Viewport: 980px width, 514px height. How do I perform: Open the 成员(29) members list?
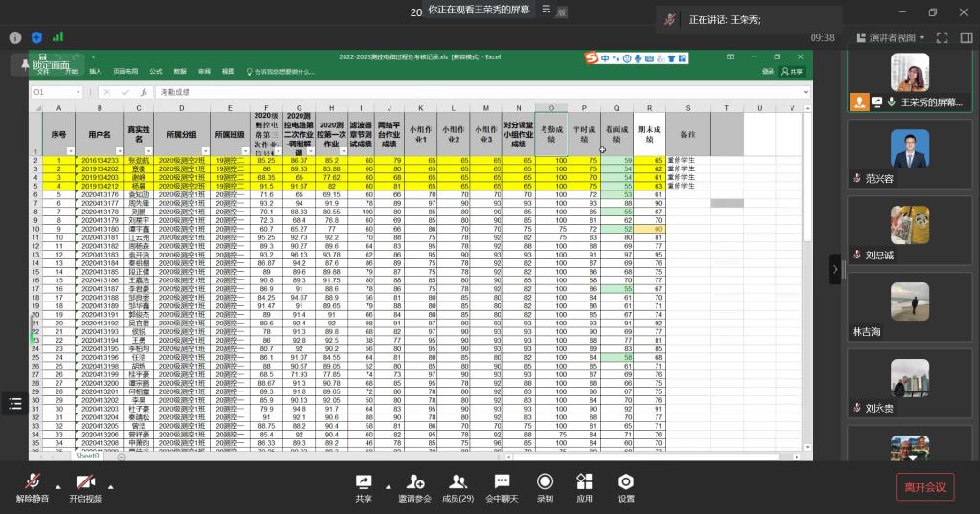(457, 487)
